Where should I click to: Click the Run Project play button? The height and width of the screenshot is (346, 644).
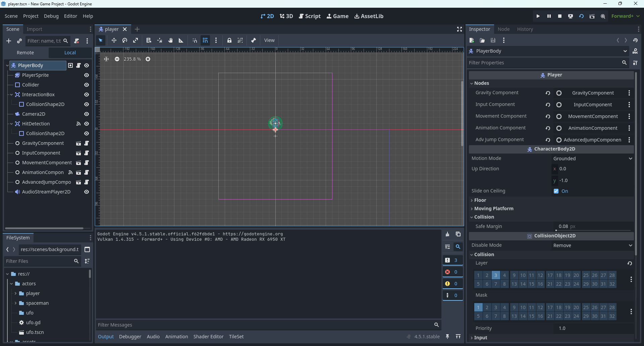pos(538,16)
